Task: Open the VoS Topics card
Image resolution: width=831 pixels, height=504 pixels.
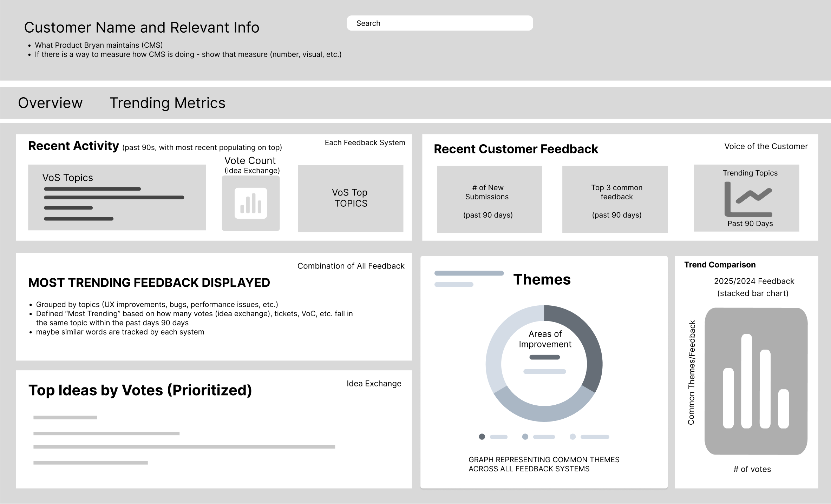Action: point(117,197)
